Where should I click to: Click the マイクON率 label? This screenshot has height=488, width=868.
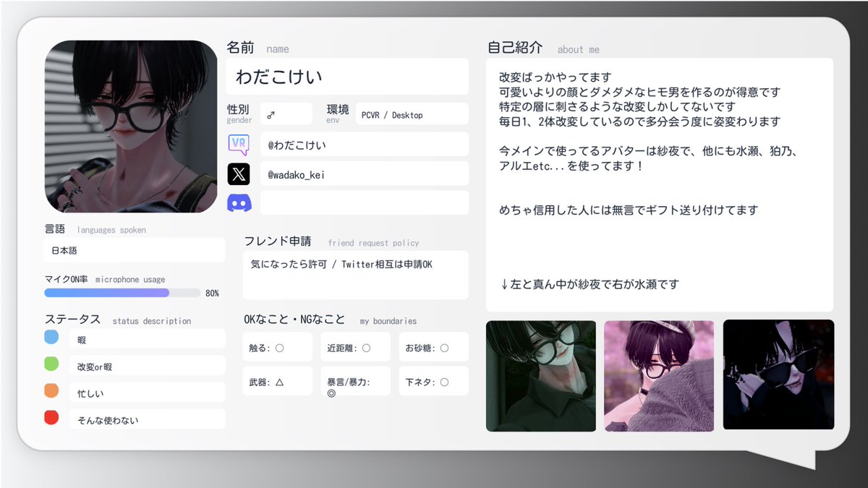click(67, 279)
